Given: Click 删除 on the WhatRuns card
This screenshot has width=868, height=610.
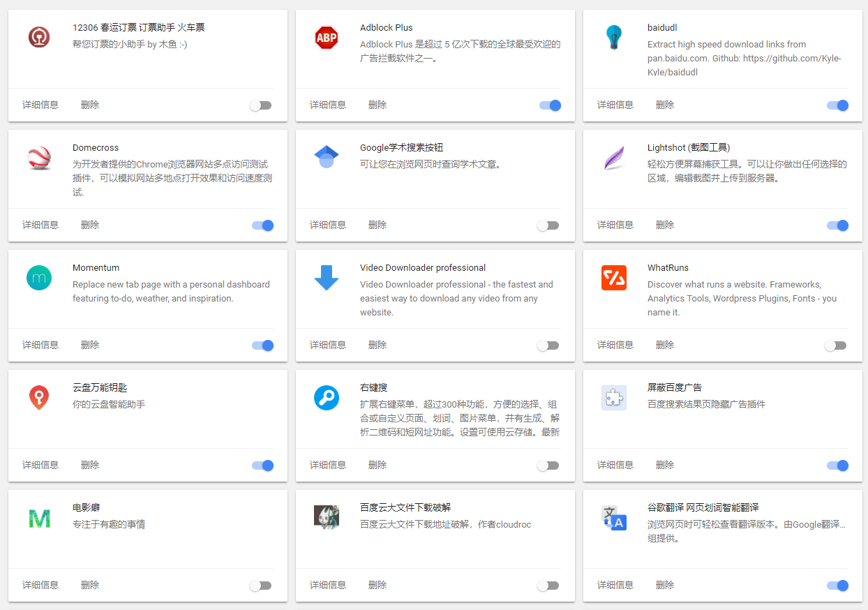Looking at the screenshot, I should [x=665, y=345].
